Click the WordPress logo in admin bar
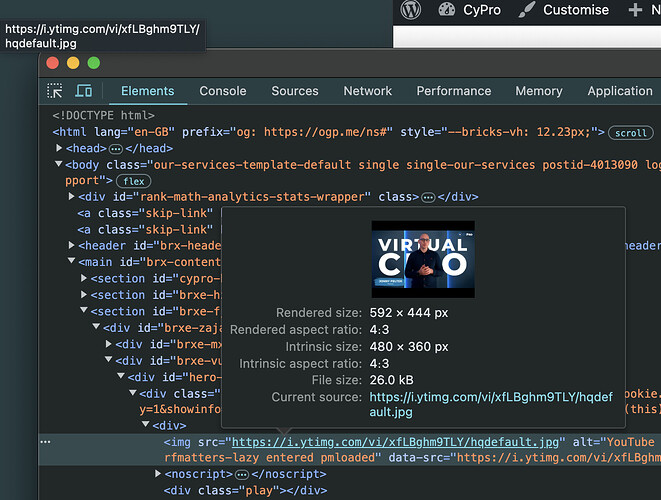 [410, 10]
